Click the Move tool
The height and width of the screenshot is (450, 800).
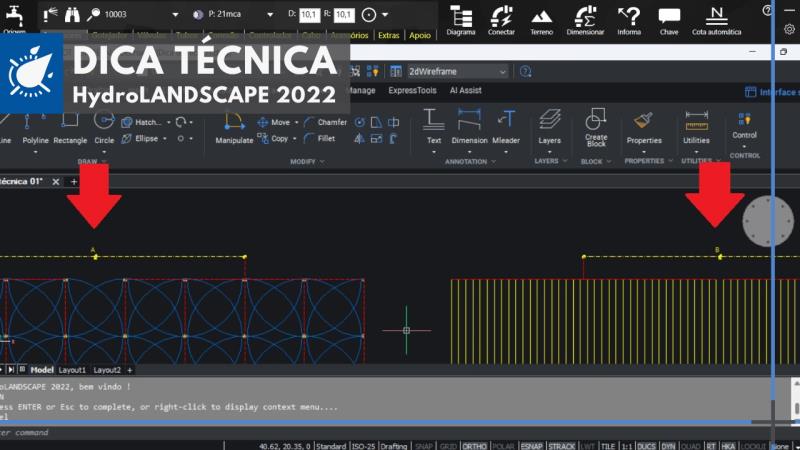tap(274, 122)
